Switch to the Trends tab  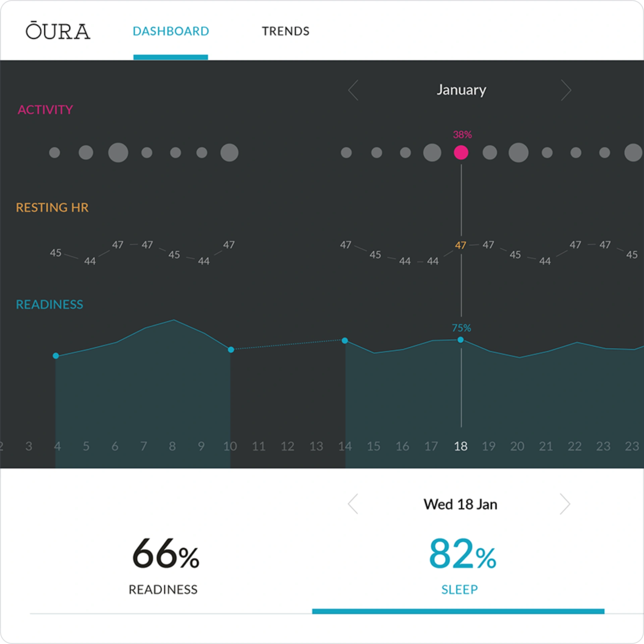[285, 31]
